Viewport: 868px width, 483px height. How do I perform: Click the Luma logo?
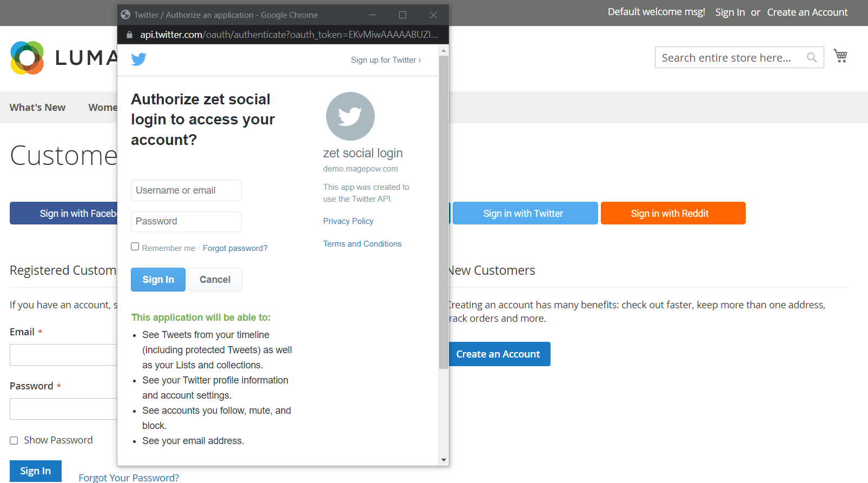(x=27, y=57)
